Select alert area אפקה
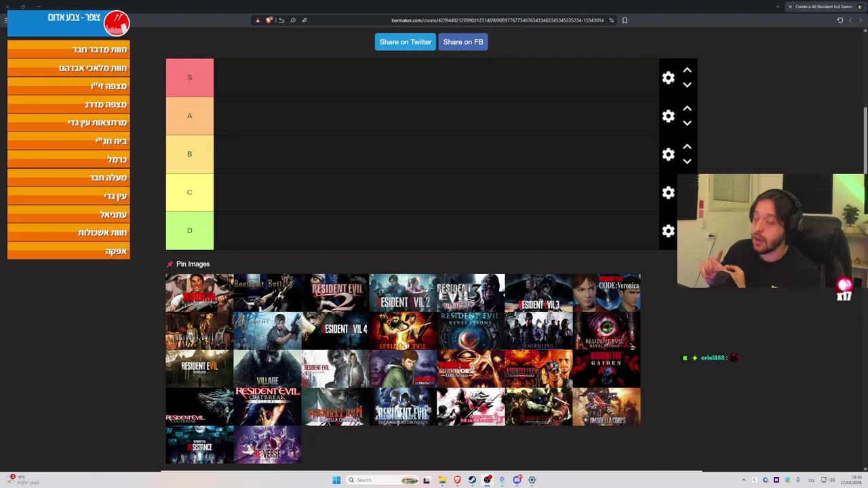Viewport: 868px width, 488px height. (x=68, y=251)
